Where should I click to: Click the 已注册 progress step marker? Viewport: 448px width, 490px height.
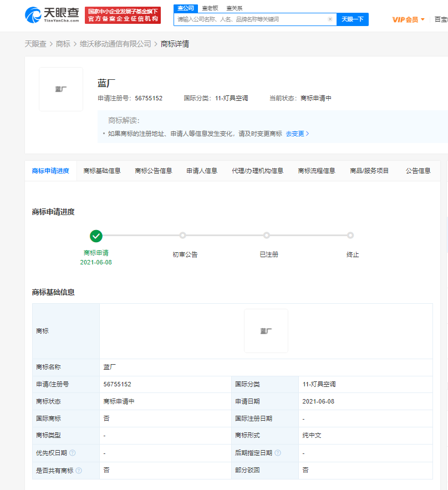click(267, 236)
